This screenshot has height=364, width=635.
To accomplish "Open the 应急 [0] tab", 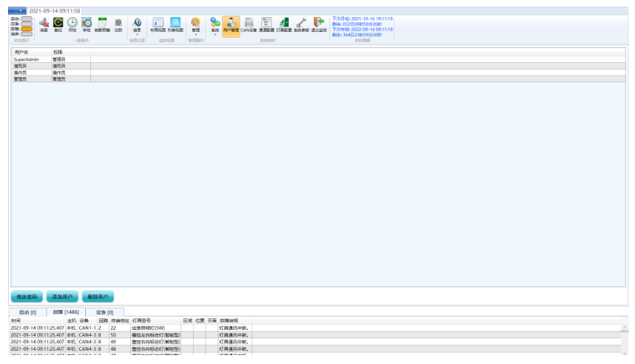I will pos(105,313).
